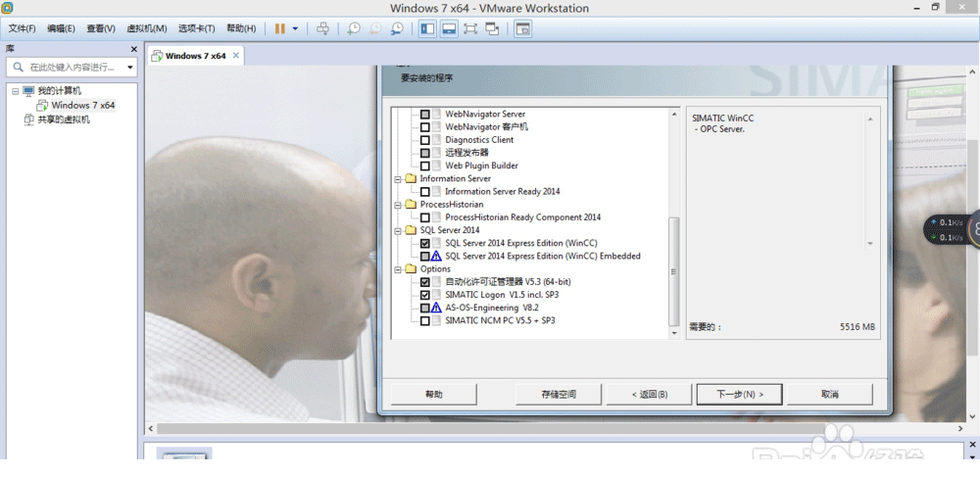
Task: Click the VMware Workstation title bar logo
Action: coord(7,8)
